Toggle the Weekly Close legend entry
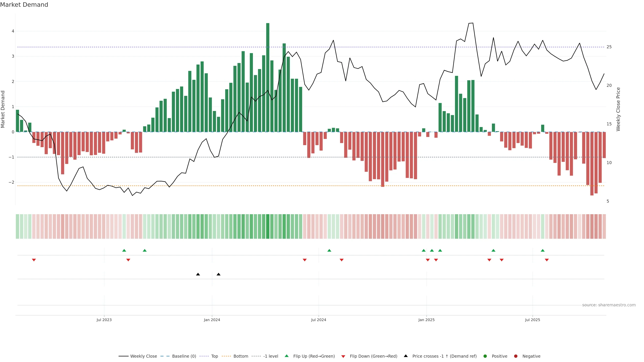Viewport: 644px width, 362px height. click(x=144, y=356)
